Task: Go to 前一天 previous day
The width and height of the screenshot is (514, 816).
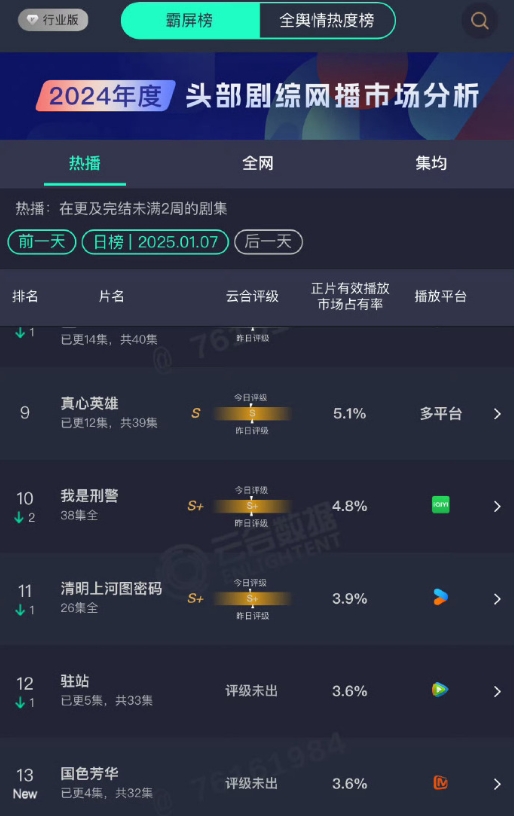Action: [x=42, y=242]
